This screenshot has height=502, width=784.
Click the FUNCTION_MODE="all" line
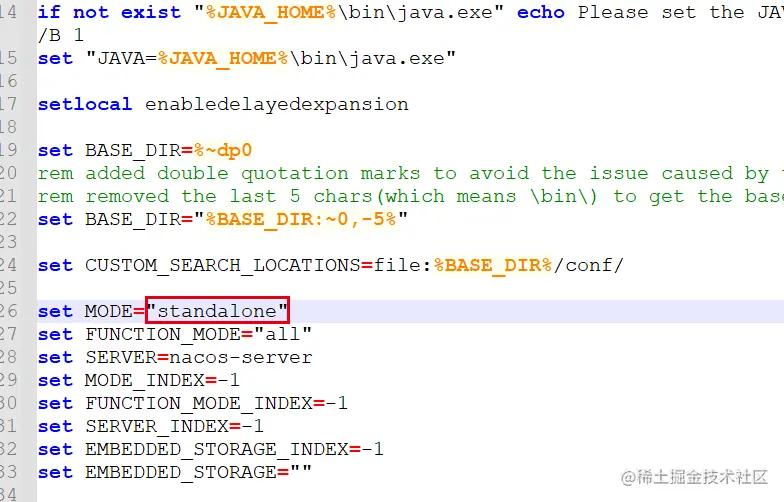[174, 334]
